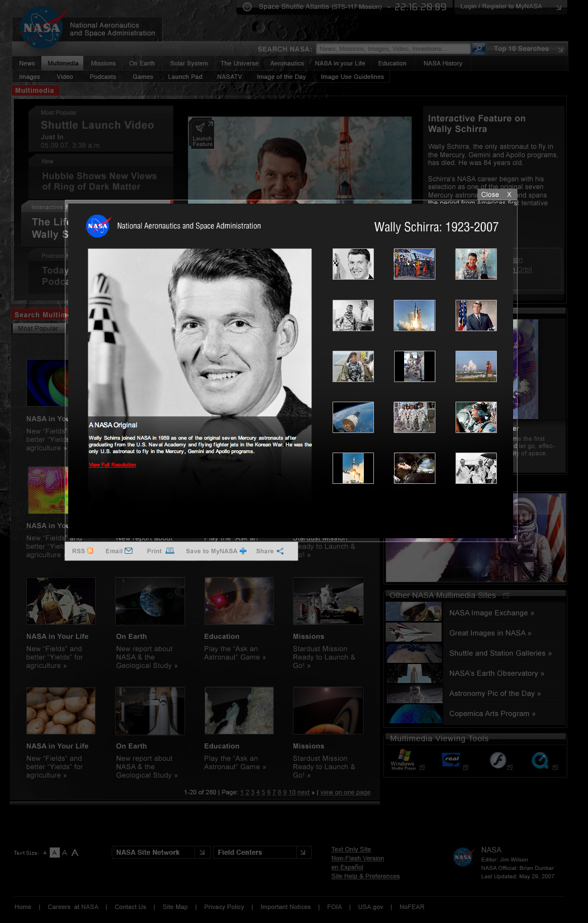Screen dimensions: 588x923
Task: Open the RealPlayer tool icon
Action: (451, 759)
